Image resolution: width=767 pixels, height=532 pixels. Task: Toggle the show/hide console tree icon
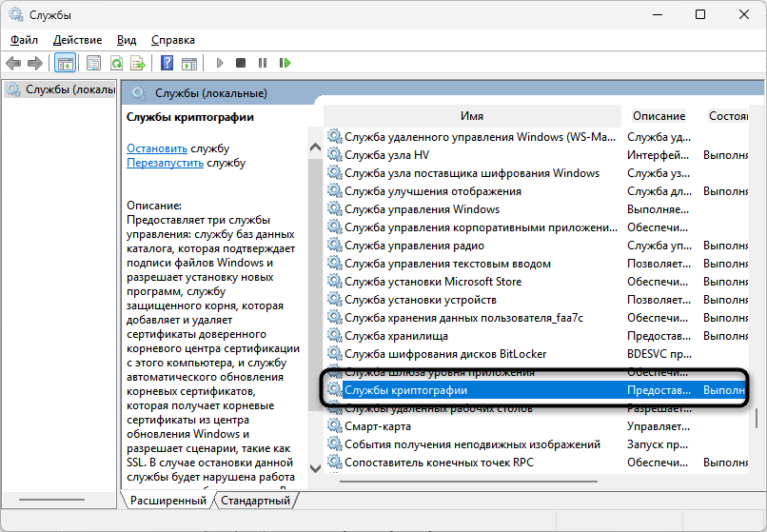[x=65, y=63]
